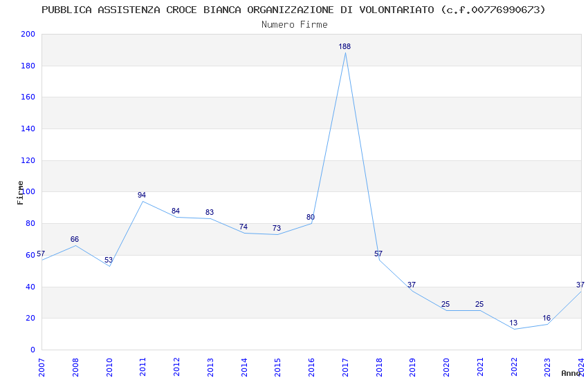Click the x-axis year label 2017
Image resolution: width=588 pixels, height=380 pixels.
(345, 367)
